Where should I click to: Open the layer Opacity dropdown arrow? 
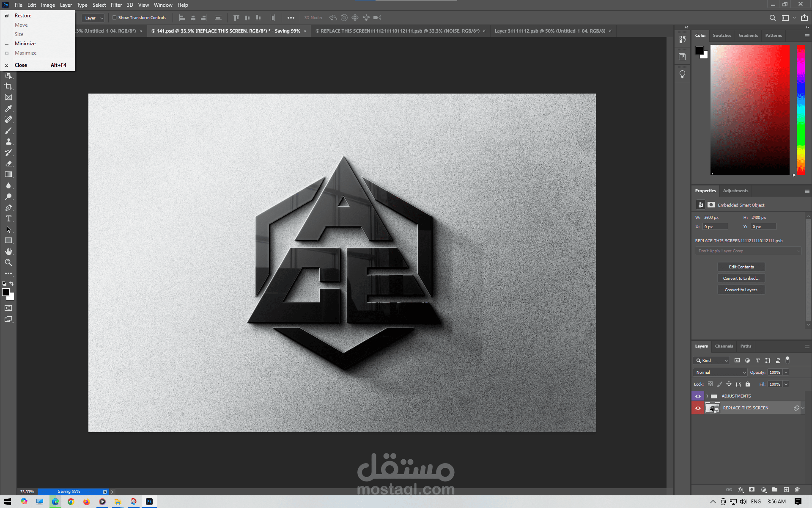click(786, 373)
